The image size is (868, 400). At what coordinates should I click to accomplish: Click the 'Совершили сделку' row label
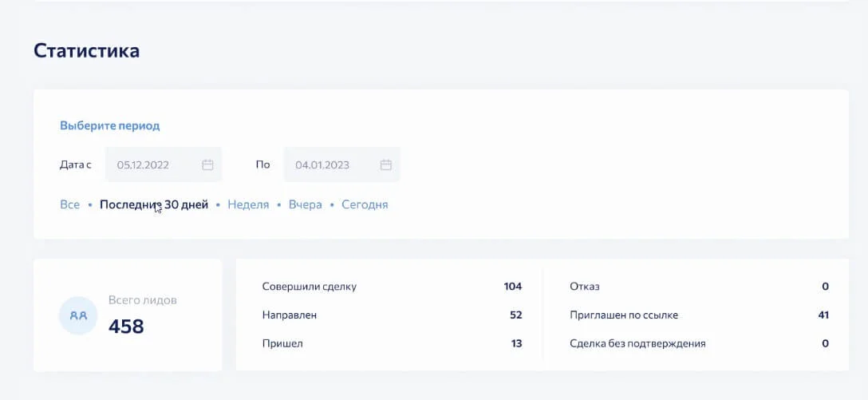point(310,287)
